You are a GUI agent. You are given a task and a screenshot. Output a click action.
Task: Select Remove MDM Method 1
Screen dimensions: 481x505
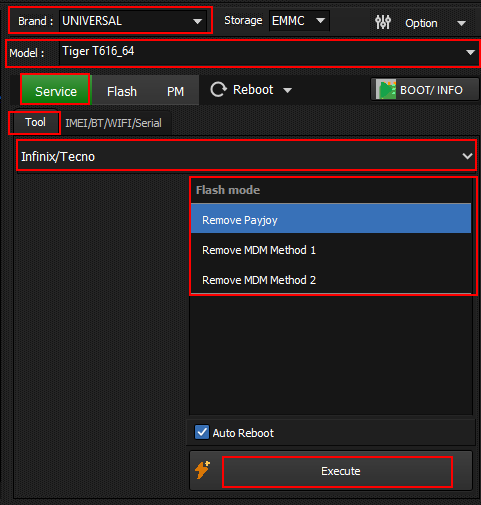[x=331, y=250]
